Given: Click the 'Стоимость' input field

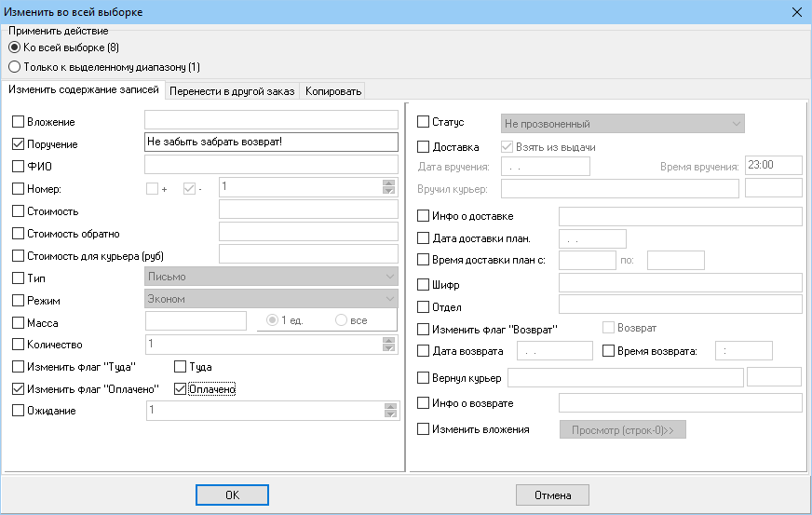Looking at the screenshot, I should coord(308,209).
